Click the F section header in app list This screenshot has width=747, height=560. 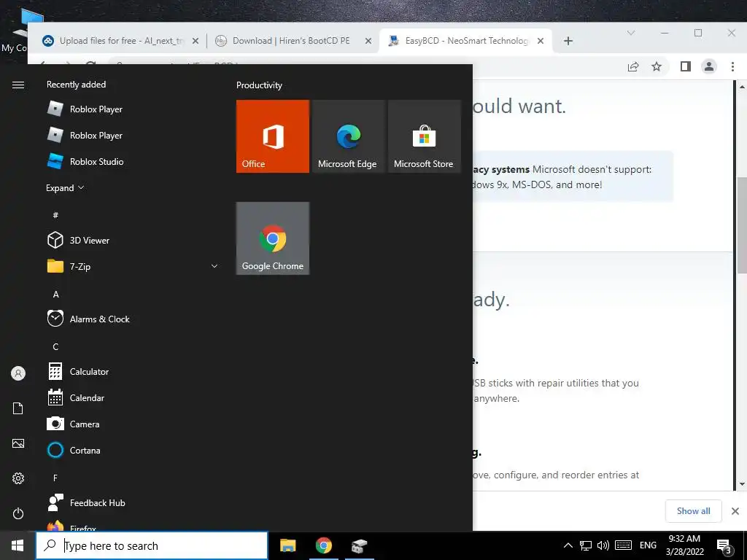(55, 478)
